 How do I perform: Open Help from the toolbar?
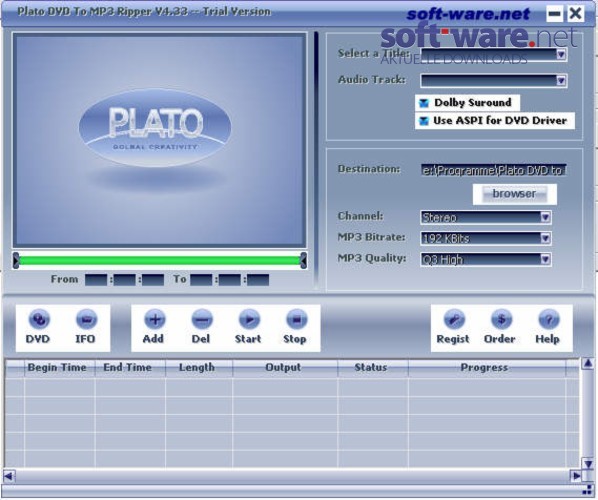tap(548, 327)
